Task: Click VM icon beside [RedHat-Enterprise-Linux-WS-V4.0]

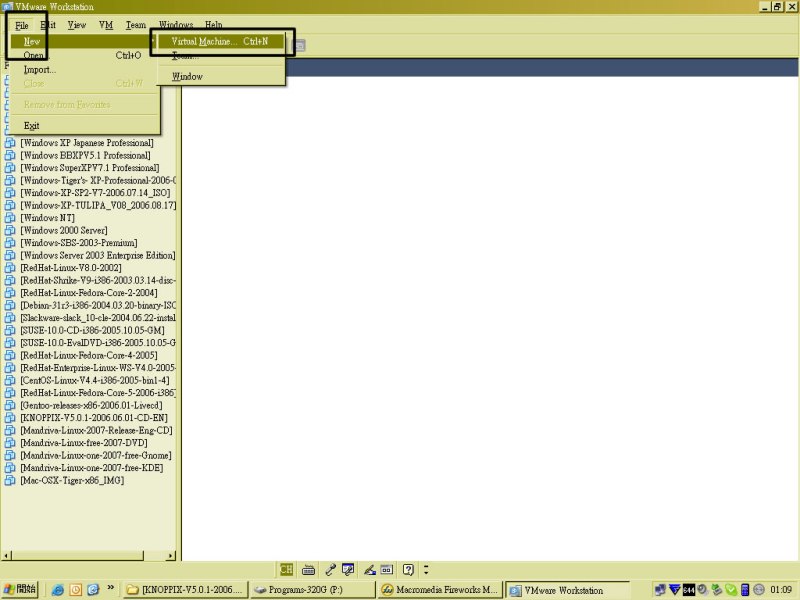Action: 10,368
